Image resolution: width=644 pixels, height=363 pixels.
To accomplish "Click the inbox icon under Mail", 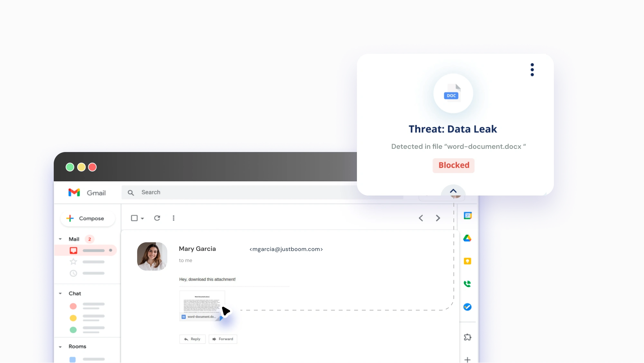I will coord(73,250).
